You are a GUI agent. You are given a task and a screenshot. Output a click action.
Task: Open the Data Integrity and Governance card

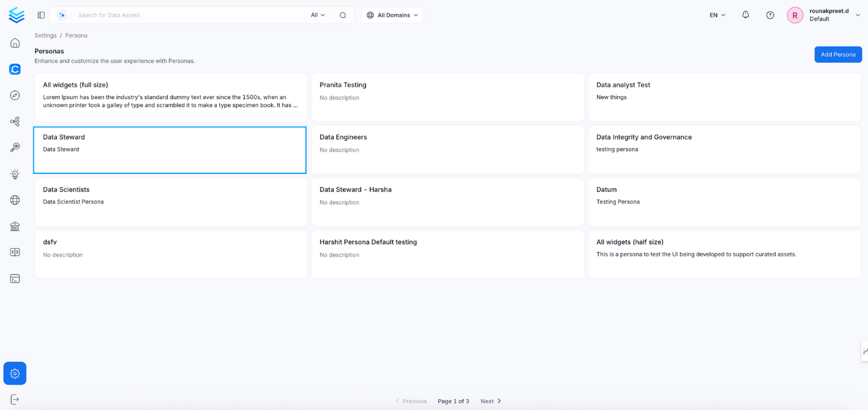point(724,150)
